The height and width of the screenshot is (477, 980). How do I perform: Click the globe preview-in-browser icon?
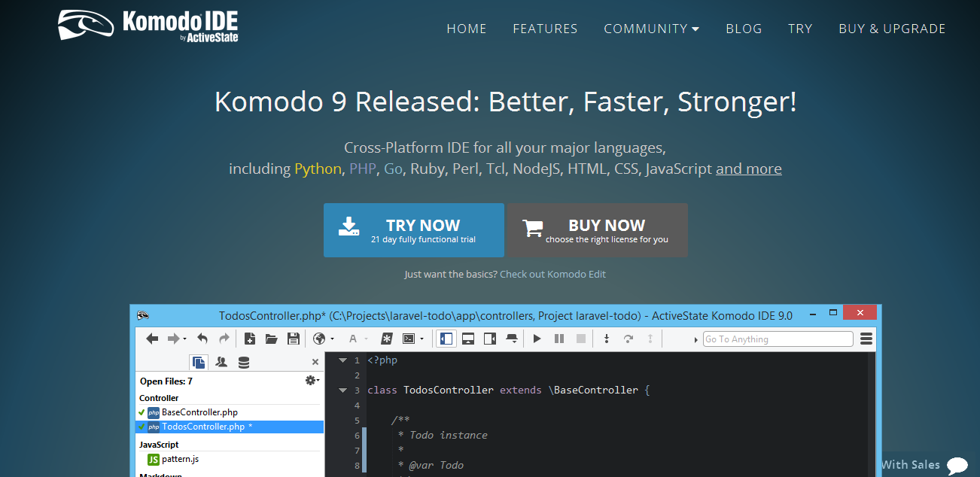(319, 339)
